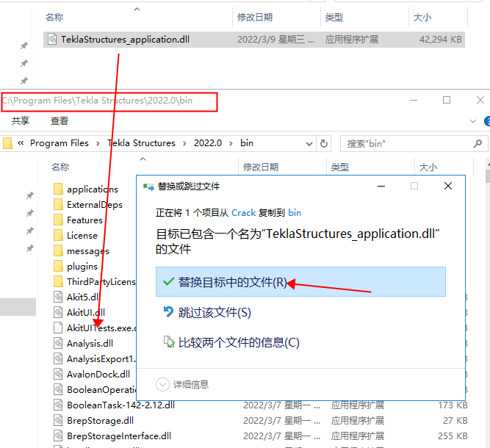Click the search magnifier icon
The height and width of the screenshot is (448, 490).
[x=478, y=144]
